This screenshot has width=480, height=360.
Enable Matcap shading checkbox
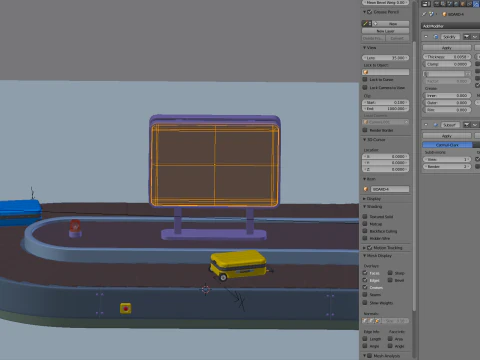(365, 224)
